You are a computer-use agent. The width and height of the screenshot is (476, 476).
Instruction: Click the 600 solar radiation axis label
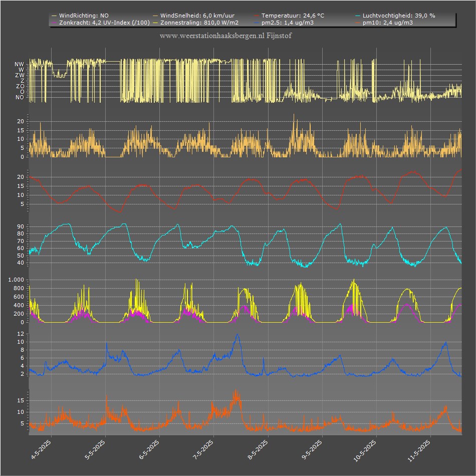[x=19, y=297]
